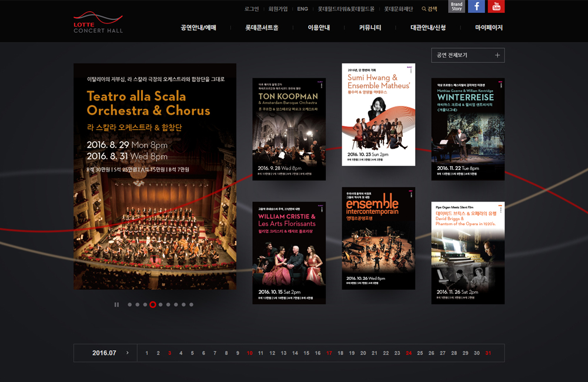Open the Ton Koopman concert poster
This screenshot has width=588, height=382.
coord(289,129)
